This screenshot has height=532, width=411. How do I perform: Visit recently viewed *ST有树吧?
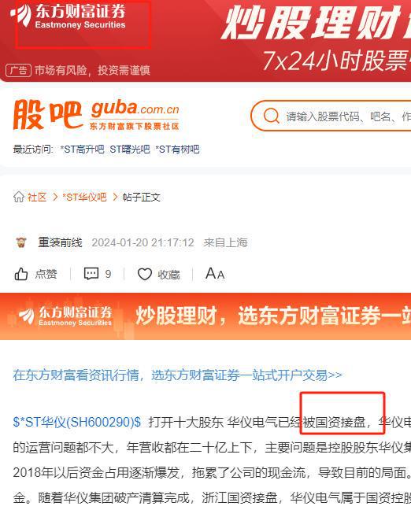pyautogui.click(x=177, y=149)
